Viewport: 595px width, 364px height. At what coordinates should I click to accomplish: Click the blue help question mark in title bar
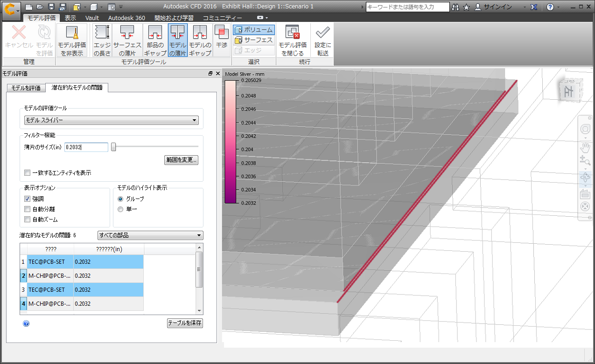pyautogui.click(x=550, y=7)
